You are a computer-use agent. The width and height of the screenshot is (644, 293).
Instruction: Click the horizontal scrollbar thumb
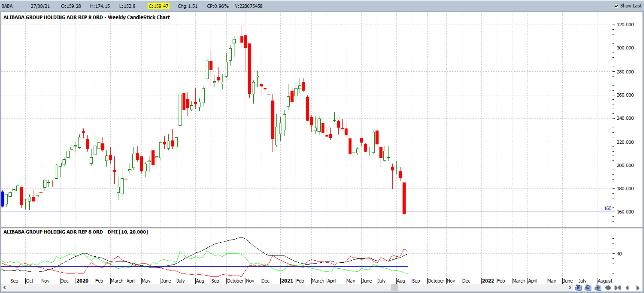[x=395, y=288]
